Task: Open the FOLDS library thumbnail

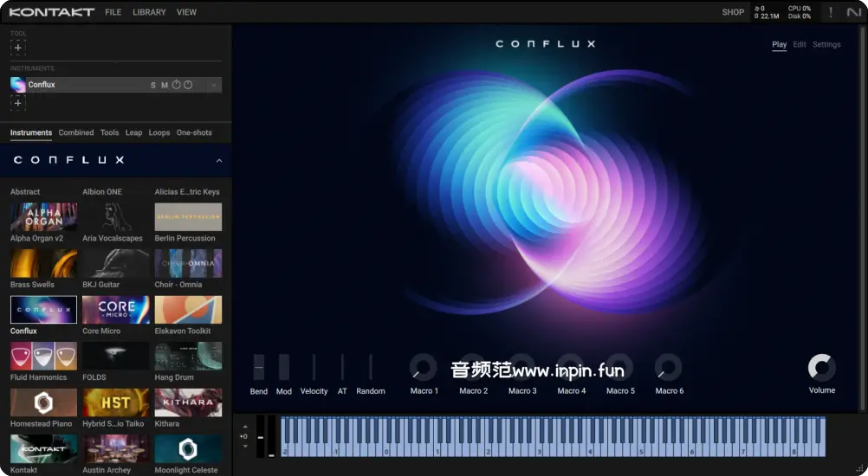Action: point(116,356)
